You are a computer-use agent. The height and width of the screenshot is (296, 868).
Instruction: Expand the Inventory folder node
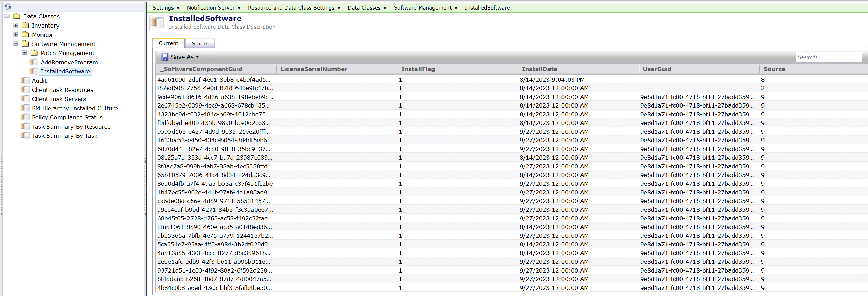pos(16,26)
